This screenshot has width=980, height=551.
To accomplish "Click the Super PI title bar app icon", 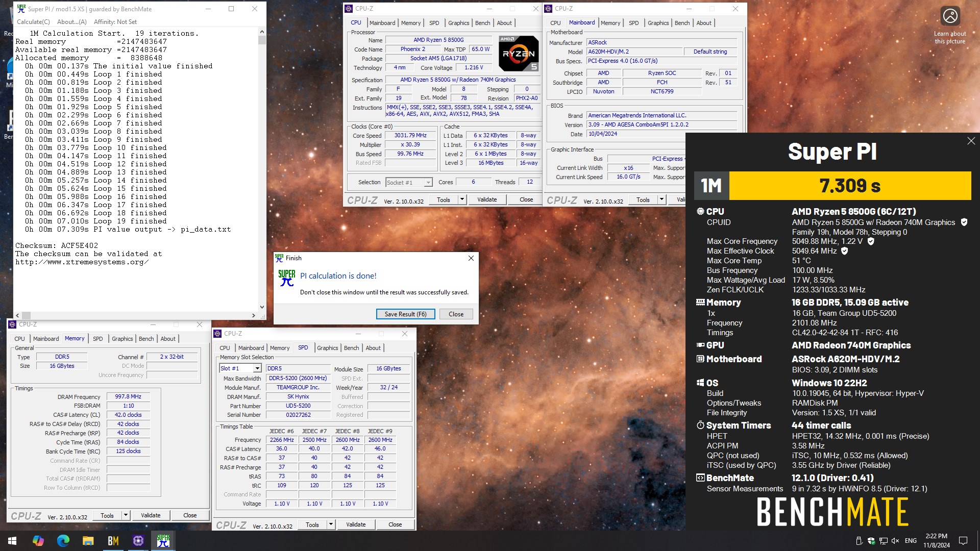I will [x=21, y=9].
